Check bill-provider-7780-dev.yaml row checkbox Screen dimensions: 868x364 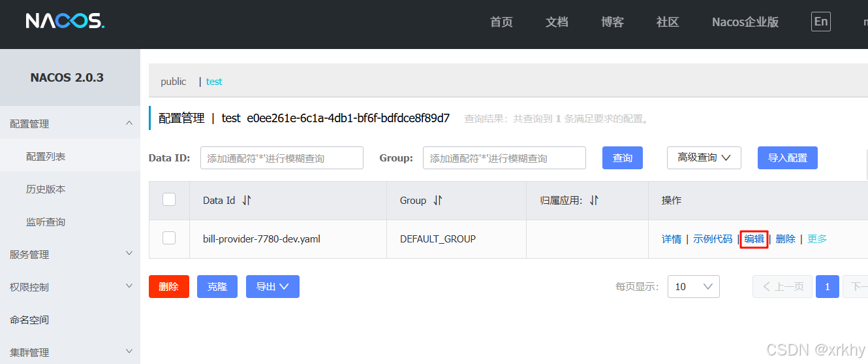[x=169, y=238]
